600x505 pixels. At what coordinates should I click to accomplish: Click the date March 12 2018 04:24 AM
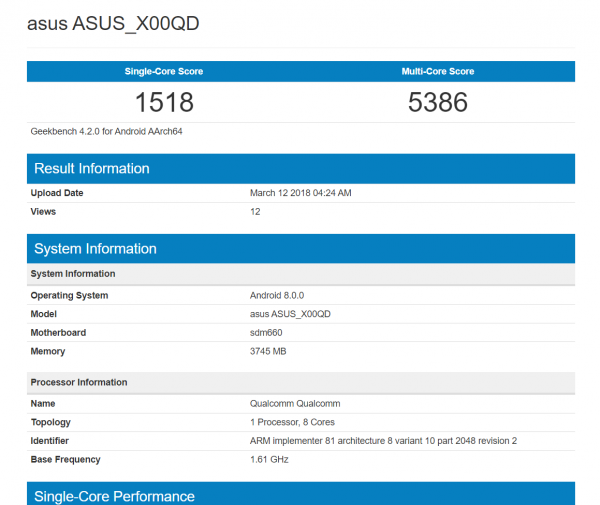coord(301,193)
